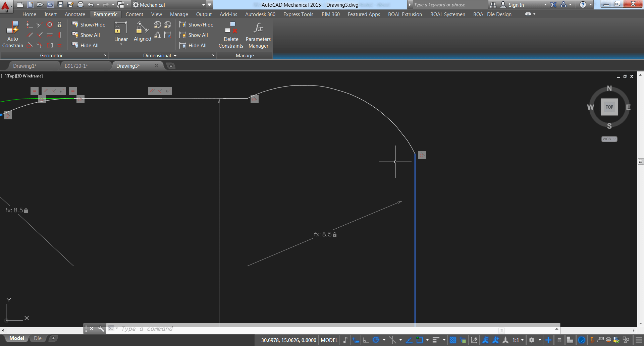644x346 pixels.
Task: Click geometric Show All constraints button
Action: [86, 35]
